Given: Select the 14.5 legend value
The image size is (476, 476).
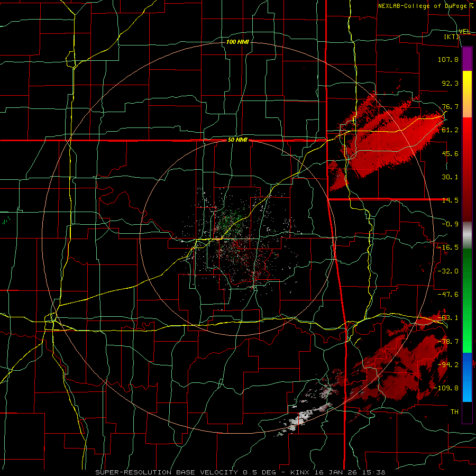Looking at the screenshot, I should [450, 200].
